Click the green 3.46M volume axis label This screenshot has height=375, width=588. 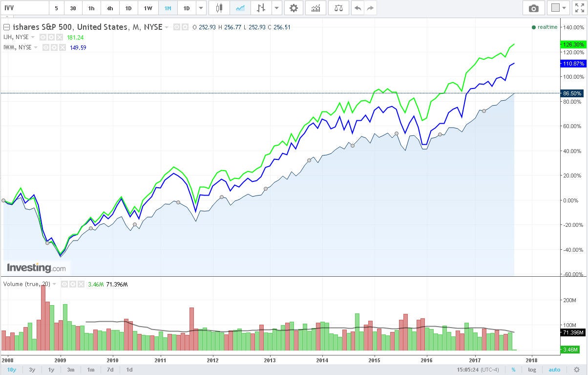tap(570, 350)
